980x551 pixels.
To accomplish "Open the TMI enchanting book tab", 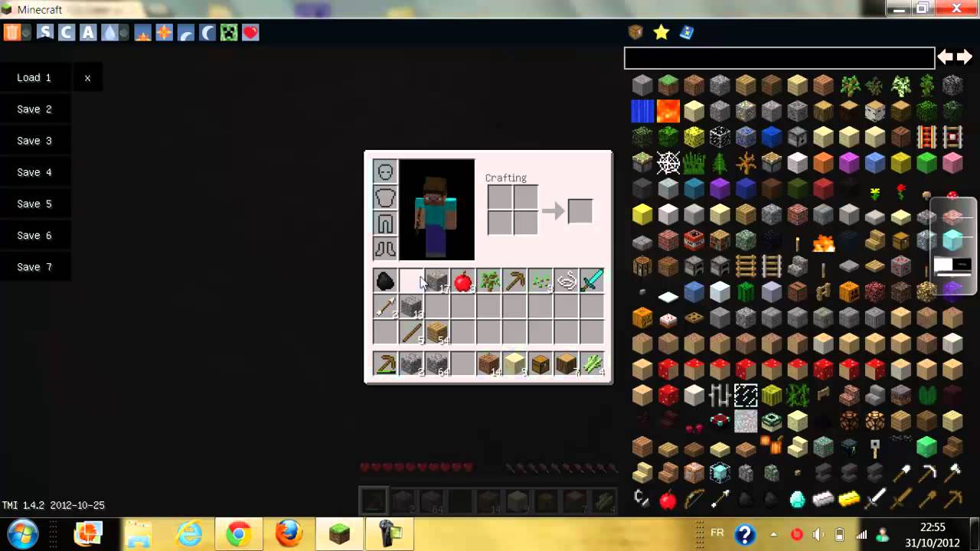I will tap(687, 32).
